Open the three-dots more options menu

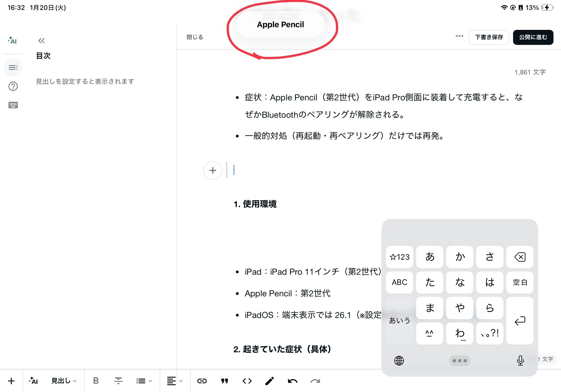click(x=459, y=36)
